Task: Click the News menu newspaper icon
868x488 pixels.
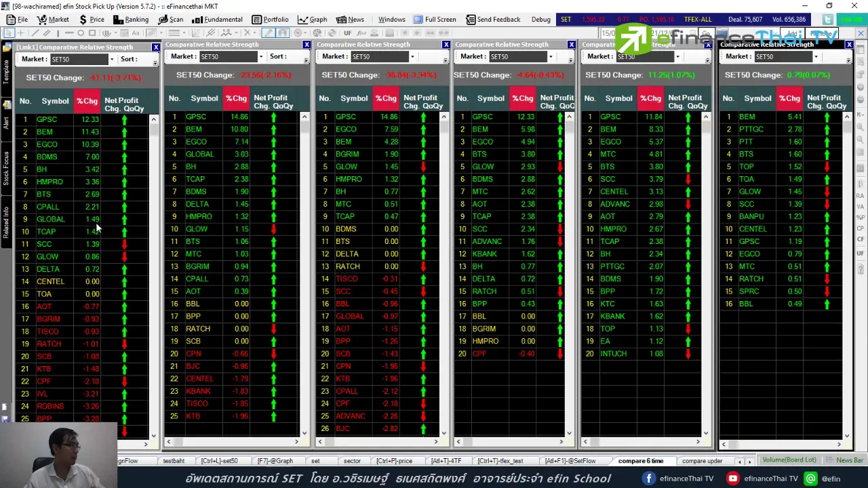Action: [x=340, y=20]
